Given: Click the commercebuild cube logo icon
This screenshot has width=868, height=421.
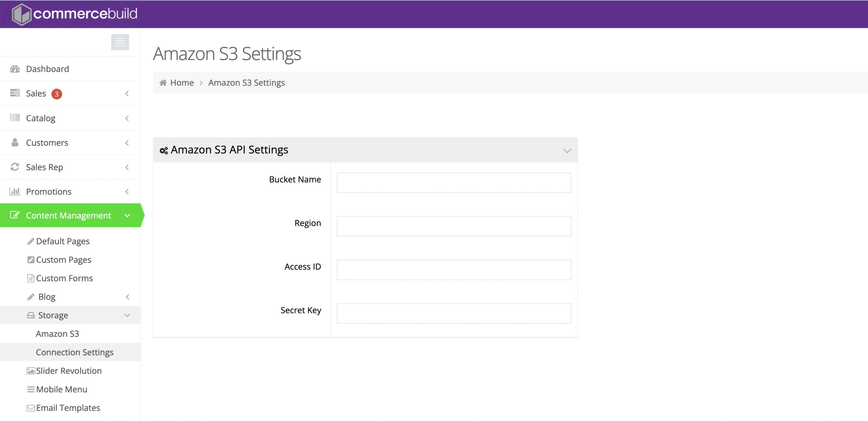Looking at the screenshot, I should (22, 14).
